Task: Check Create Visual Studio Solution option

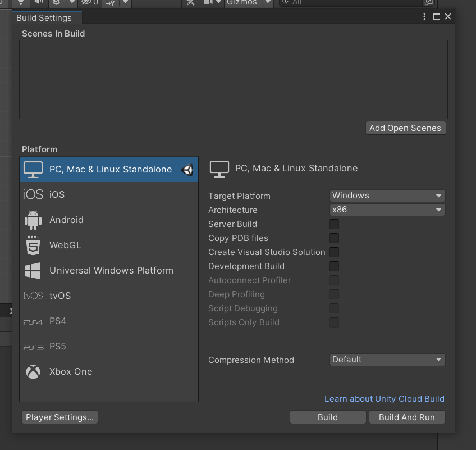Action: click(334, 252)
